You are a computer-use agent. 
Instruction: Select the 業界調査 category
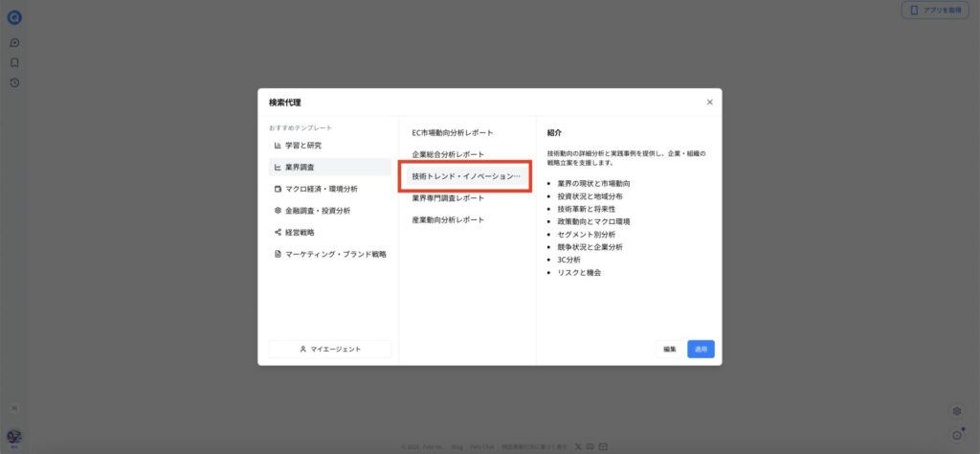click(330, 167)
